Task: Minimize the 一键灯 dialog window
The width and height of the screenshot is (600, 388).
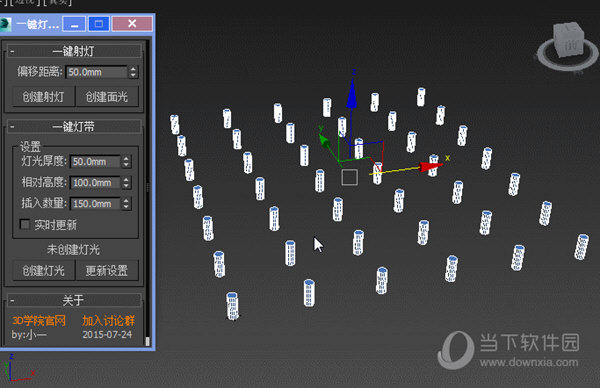Action: [74, 24]
